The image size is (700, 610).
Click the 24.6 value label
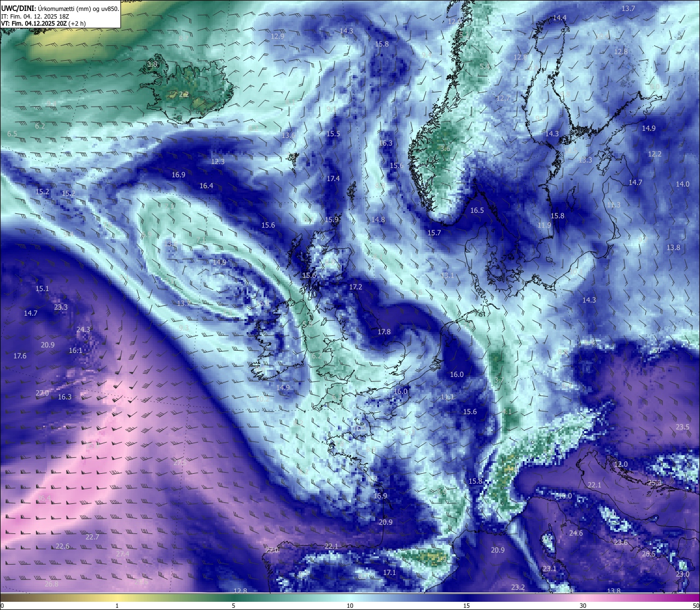point(576,533)
